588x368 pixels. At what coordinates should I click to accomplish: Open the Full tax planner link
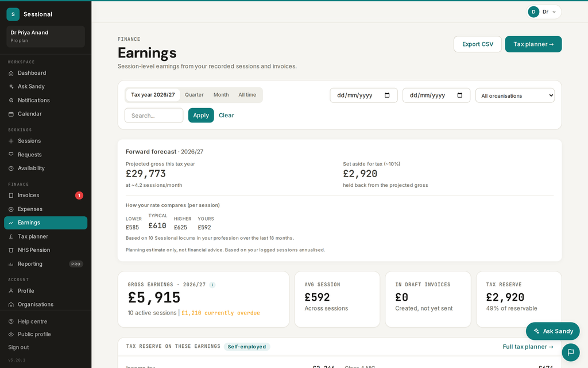coord(528,347)
